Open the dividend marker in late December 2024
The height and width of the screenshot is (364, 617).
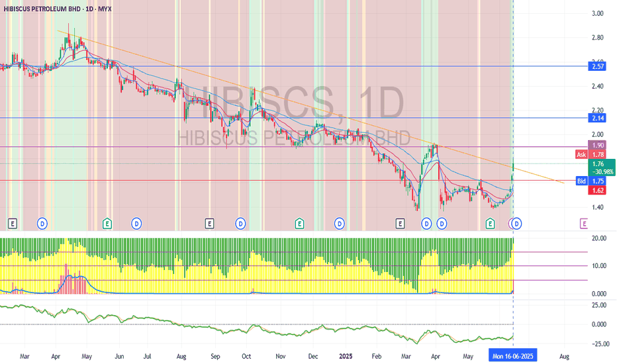[339, 224]
